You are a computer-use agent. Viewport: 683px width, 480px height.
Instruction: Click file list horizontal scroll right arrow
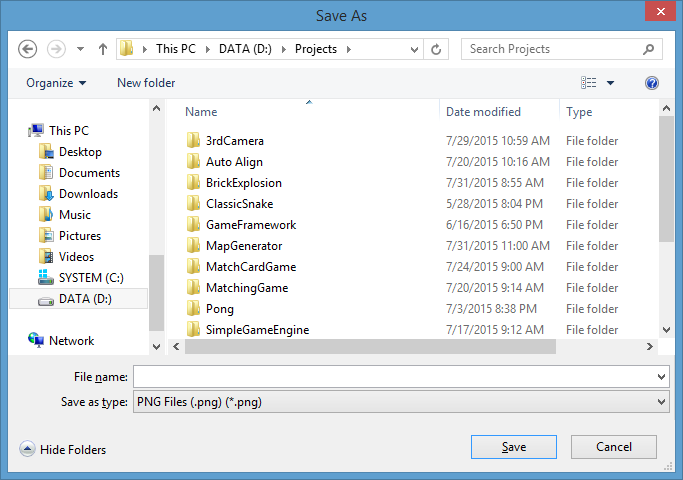tap(650, 347)
